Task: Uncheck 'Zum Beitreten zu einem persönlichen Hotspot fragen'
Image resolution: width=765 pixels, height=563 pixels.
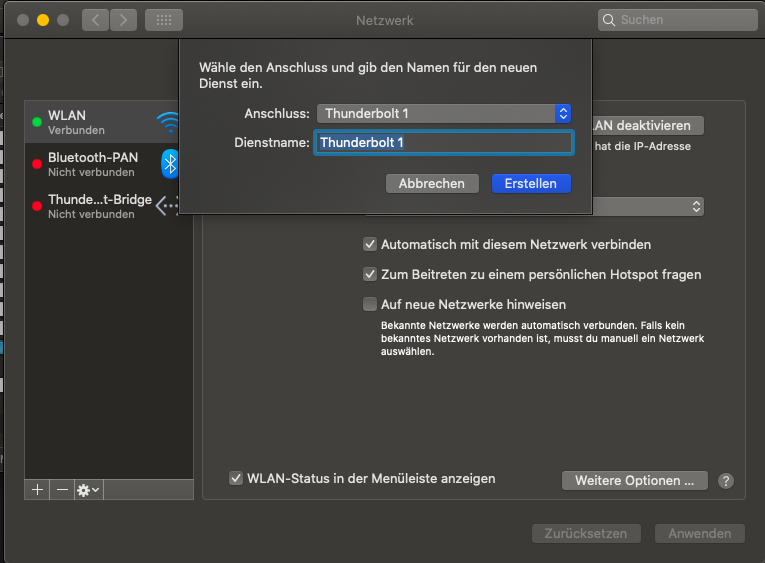Action: coord(369,274)
